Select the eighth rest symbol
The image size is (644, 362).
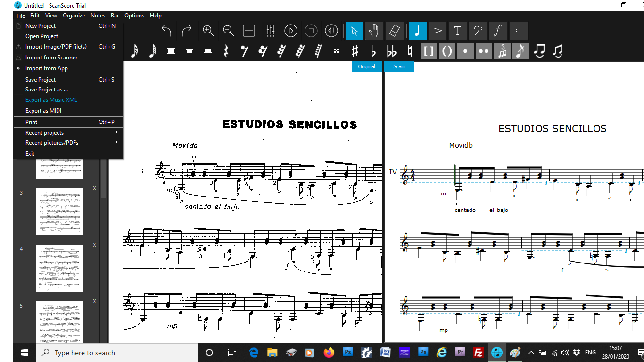(x=244, y=51)
